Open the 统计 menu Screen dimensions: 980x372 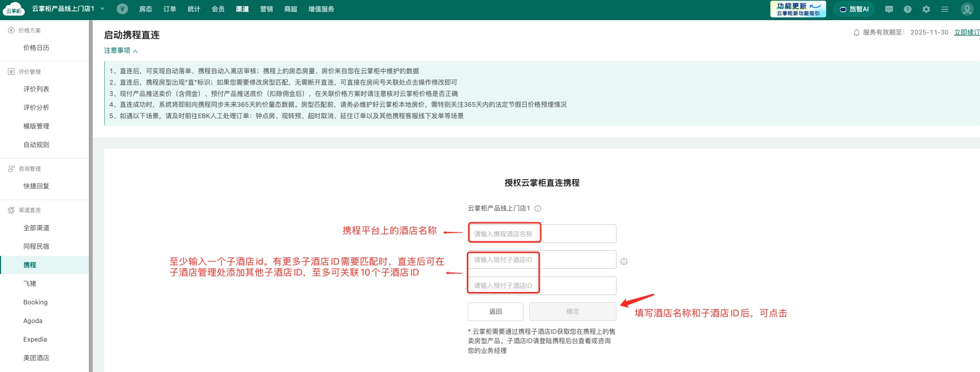point(194,9)
